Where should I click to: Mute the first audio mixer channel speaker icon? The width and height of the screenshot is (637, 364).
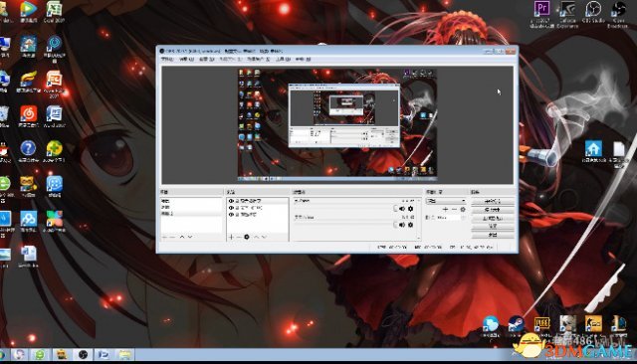(x=402, y=209)
